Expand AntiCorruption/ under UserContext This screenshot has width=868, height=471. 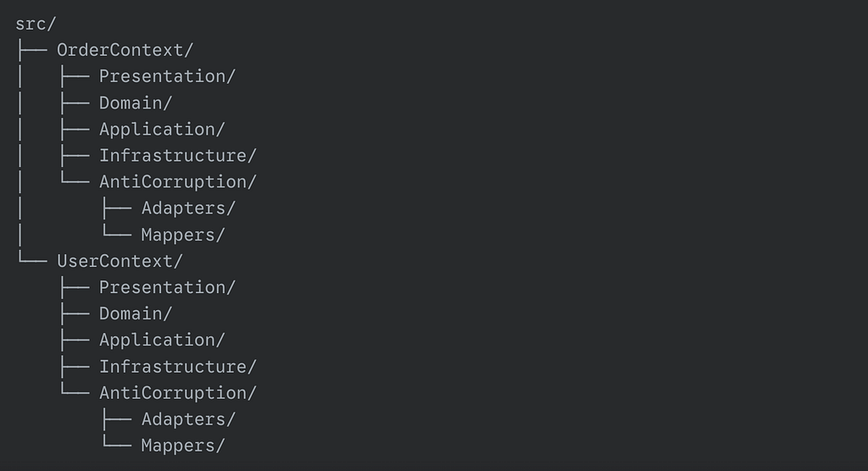coord(178,393)
